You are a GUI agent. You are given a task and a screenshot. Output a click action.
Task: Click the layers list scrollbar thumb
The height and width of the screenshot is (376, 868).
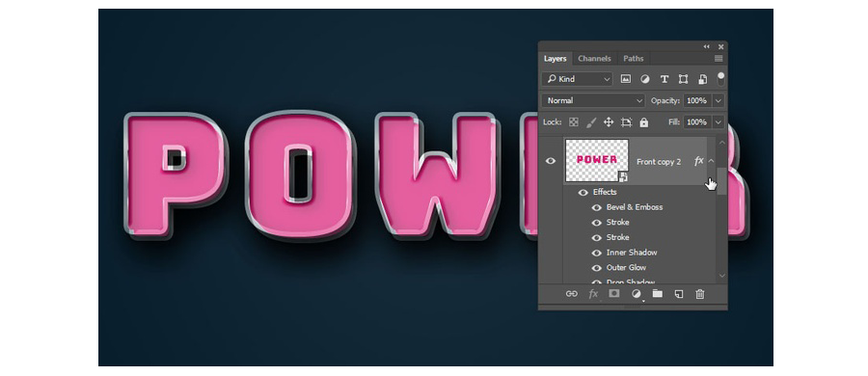pyautogui.click(x=721, y=181)
